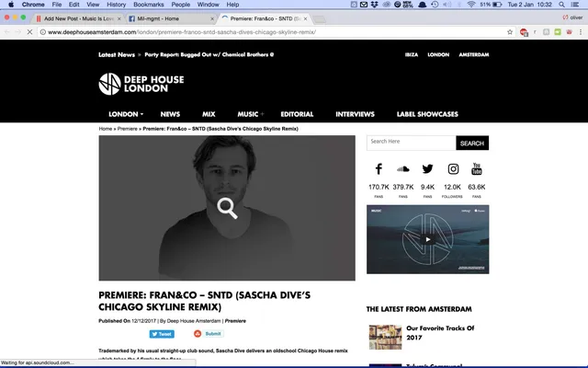Open Spotlight search in the menu bar
The image size is (588, 368).
click(561, 5)
